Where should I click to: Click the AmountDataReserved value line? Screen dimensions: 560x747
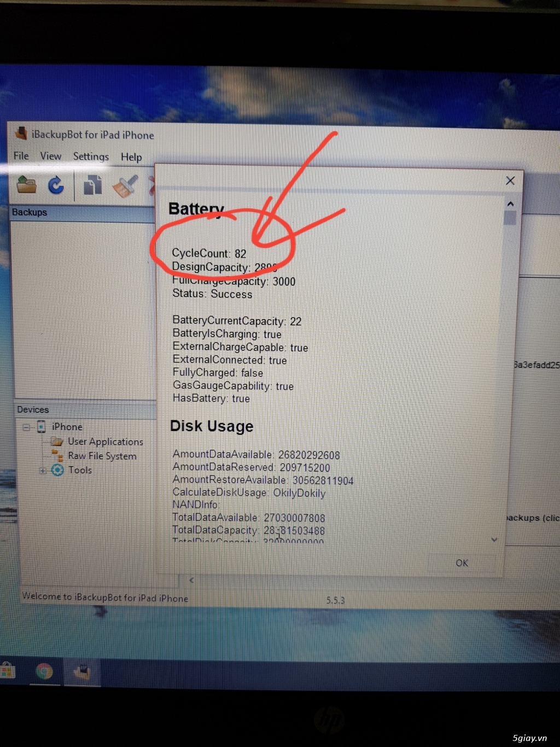click(251, 467)
